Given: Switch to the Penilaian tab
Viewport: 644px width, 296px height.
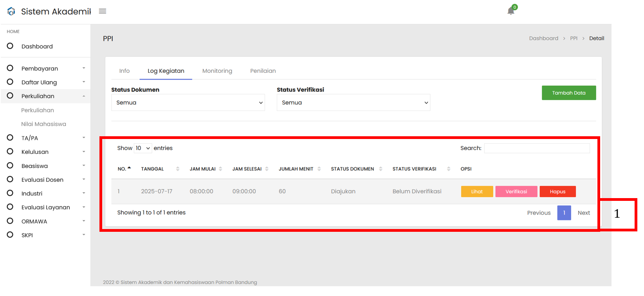Looking at the screenshot, I should [263, 71].
